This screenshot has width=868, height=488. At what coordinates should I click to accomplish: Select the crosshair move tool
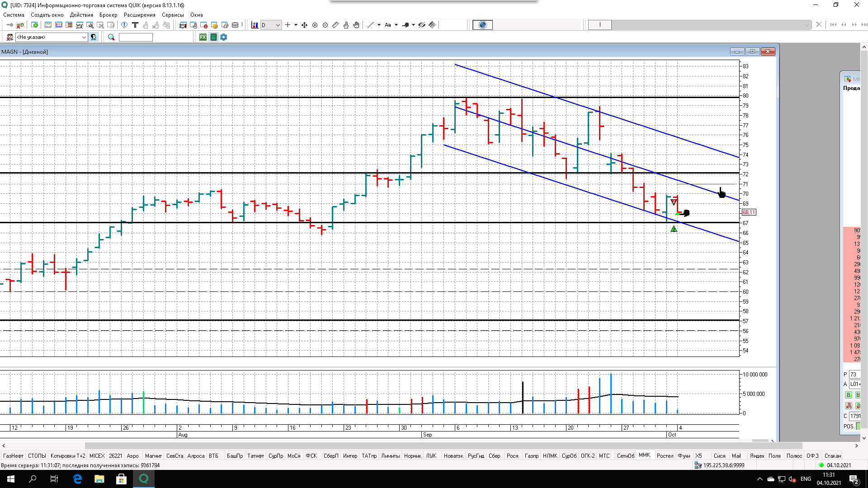304,25
